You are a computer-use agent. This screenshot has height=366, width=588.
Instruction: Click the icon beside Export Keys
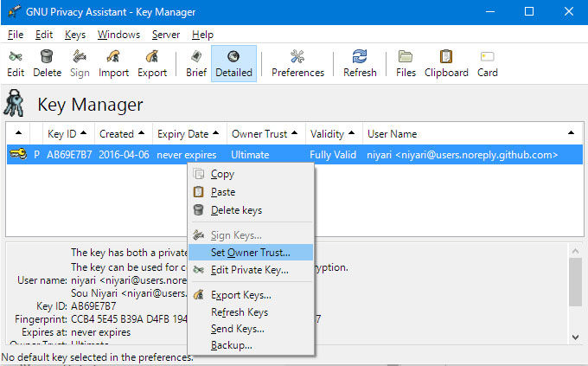pos(198,295)
